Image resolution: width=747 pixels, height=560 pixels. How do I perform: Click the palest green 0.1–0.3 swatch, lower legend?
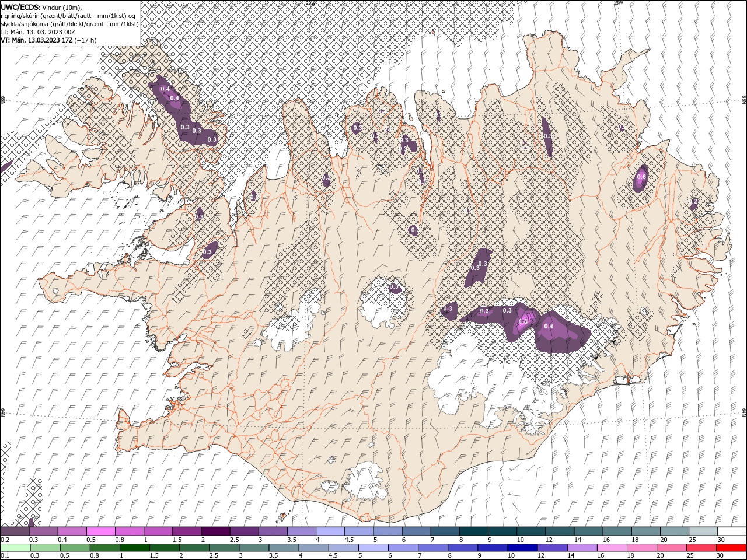[x=16, y=548]
